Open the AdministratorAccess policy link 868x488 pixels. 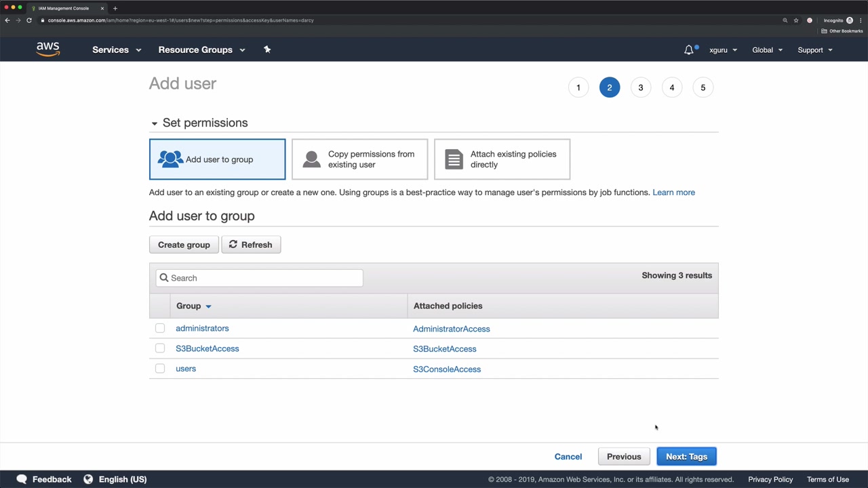(452, 329)
